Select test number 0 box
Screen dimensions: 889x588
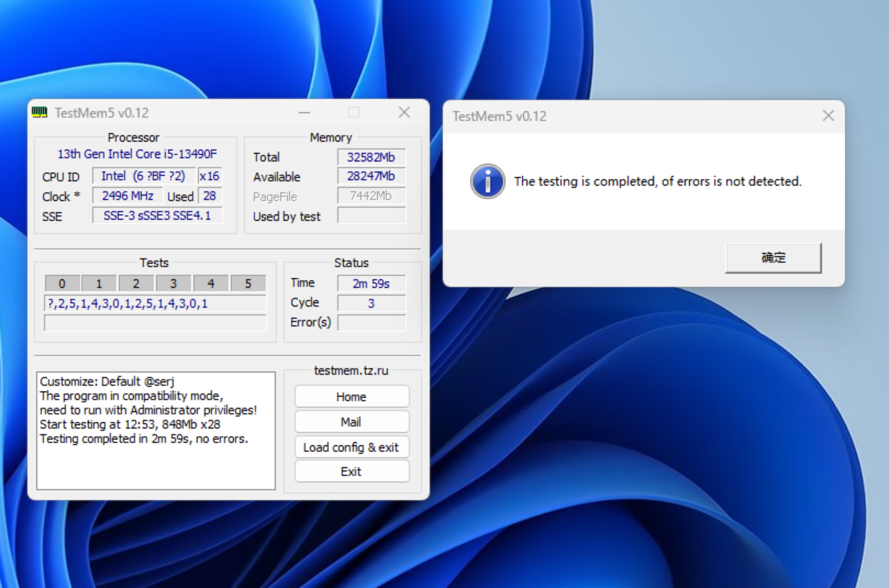tap(62, 284)
